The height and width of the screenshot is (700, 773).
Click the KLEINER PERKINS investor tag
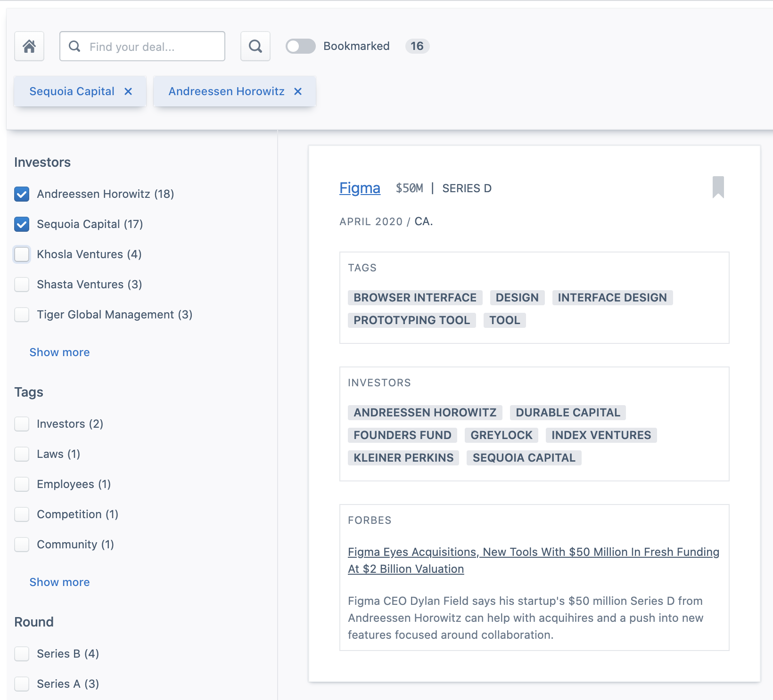(x=403, y=458)
